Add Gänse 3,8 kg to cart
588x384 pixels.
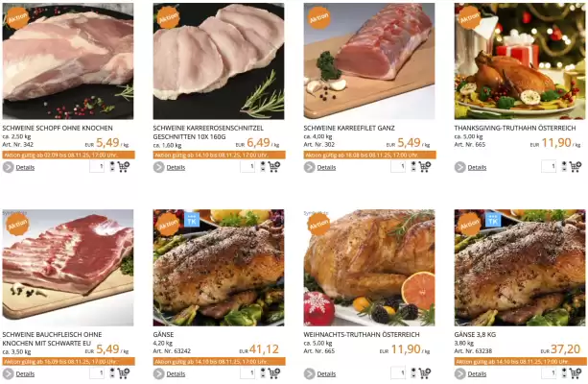click(576, 373)
